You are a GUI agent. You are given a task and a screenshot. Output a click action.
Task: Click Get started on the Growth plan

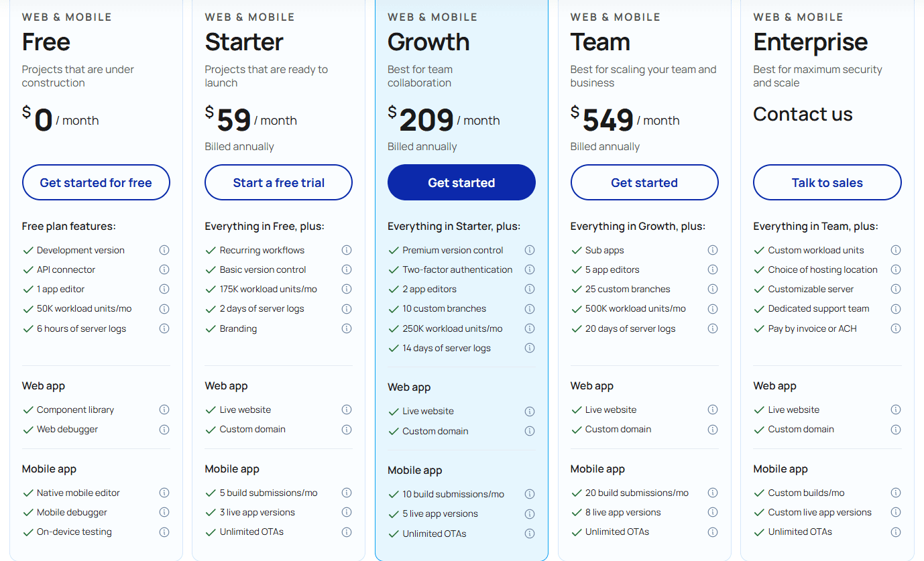tap(461, 182)
